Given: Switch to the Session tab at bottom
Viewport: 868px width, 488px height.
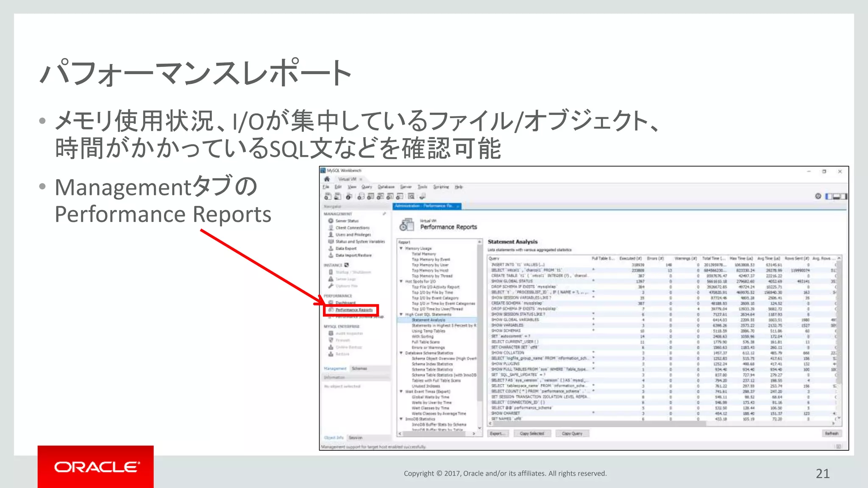Looking at the screenshot, I should (355, 438).
